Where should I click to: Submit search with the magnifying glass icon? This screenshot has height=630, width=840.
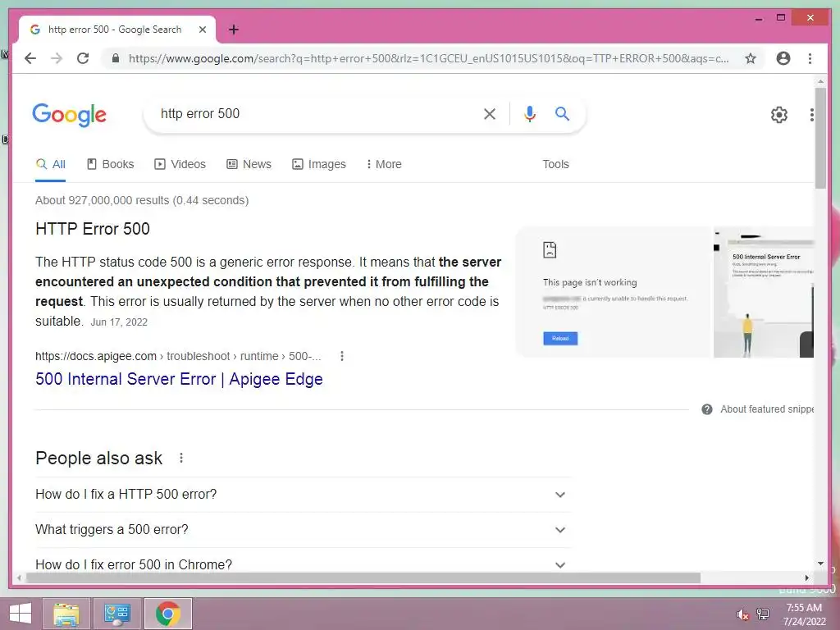562,113
